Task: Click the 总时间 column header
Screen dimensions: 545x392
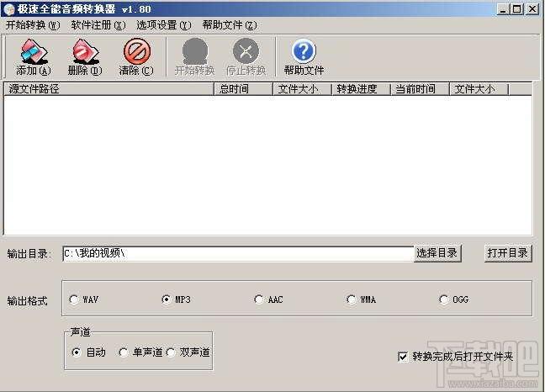Action: tap(243, 89)
